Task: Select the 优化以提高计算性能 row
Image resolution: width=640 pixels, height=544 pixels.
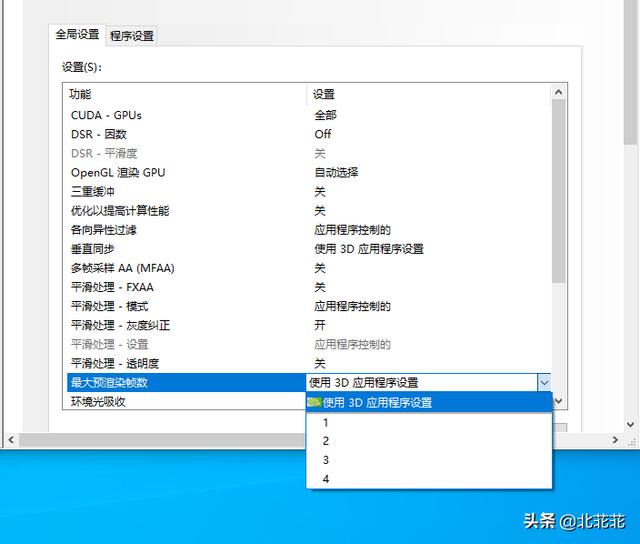Action: pyautogui.click(x=308, y=211)
